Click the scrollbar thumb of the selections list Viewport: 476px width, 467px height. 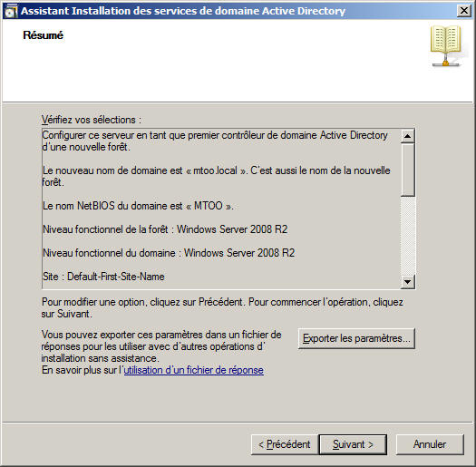tap(407, 170)
